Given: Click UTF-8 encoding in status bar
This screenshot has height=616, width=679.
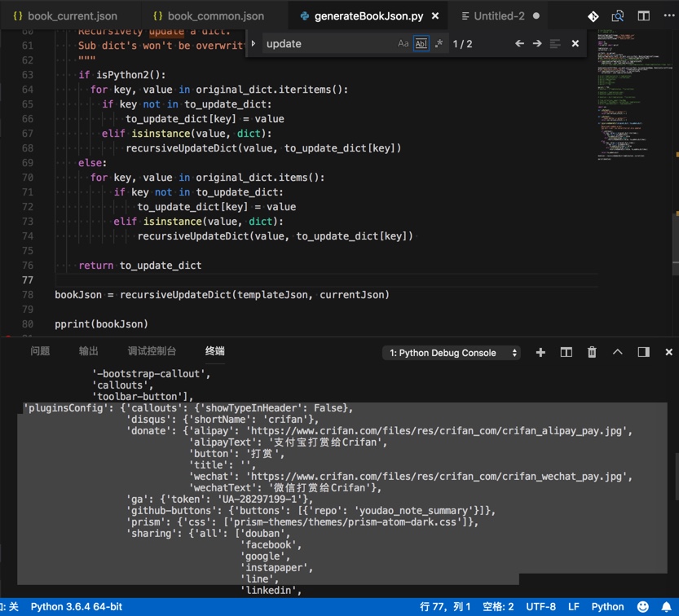Looking at the screenshot, I should coord(541,607).
